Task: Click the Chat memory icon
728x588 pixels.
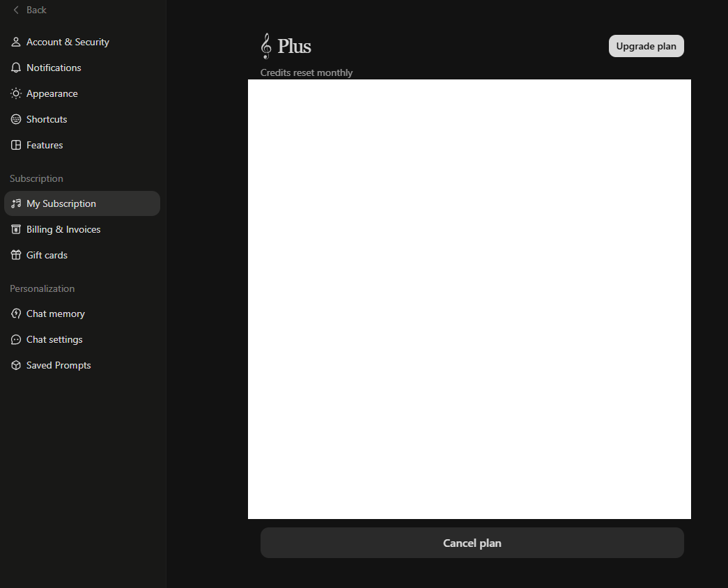Action: 16,314
